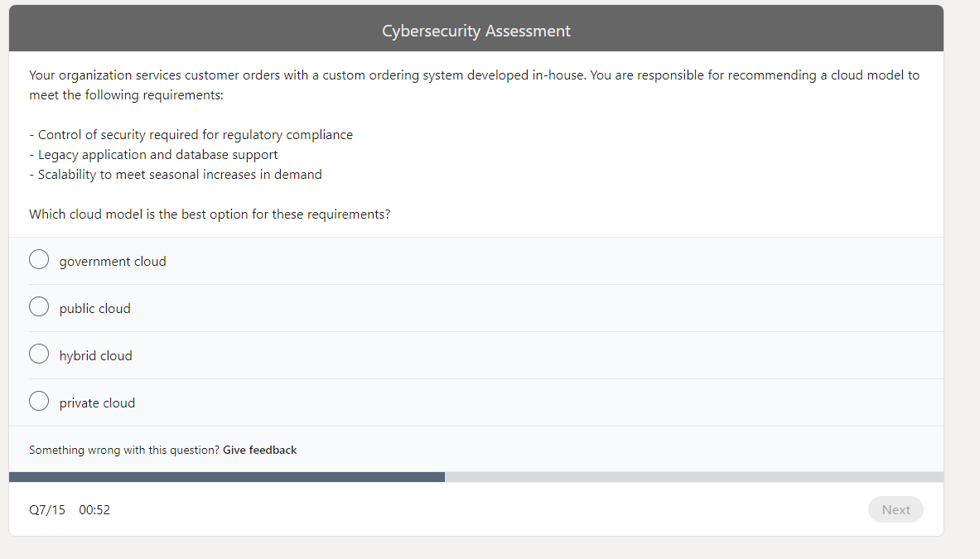
Task: Click the "private cloud" answer row
Action: tap(331, 402)
